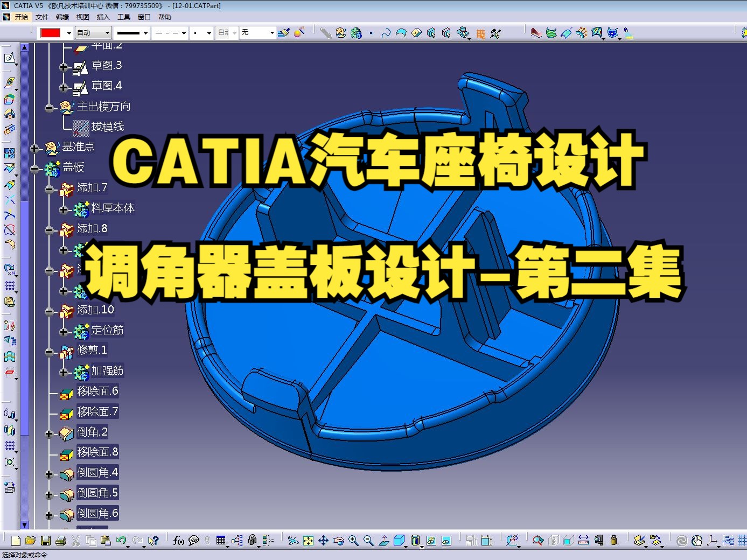Expand the 倒角.2 tree node

click(49, 434)
